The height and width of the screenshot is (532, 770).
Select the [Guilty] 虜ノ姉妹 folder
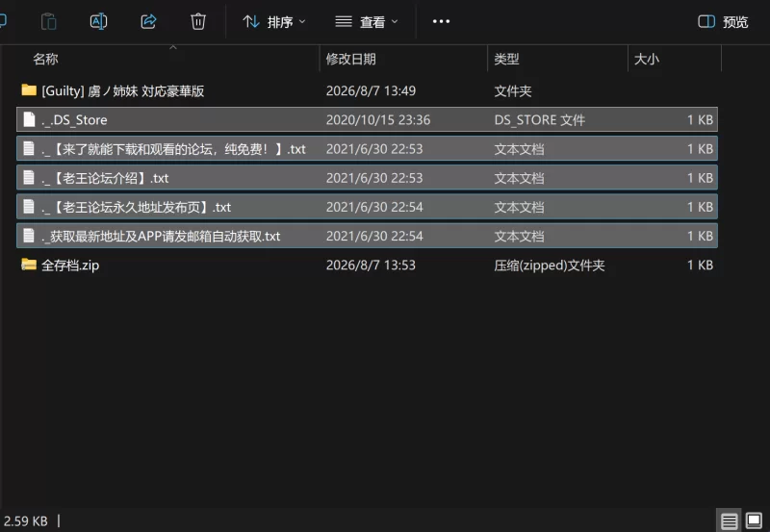pyautogui.click(x=367, y=90)
